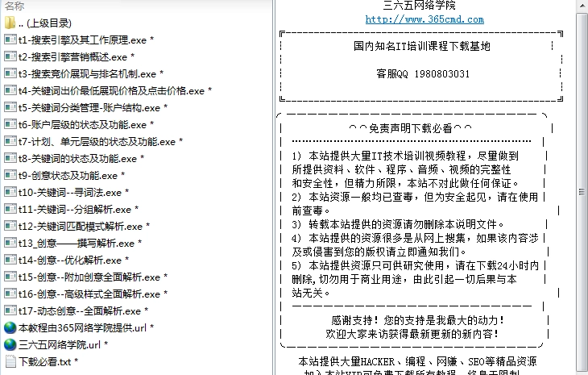This screenshot has height=375, width=588.
Task: Click the icon of t7-计划、单元层级 file
Action: (x=10, y=141)
